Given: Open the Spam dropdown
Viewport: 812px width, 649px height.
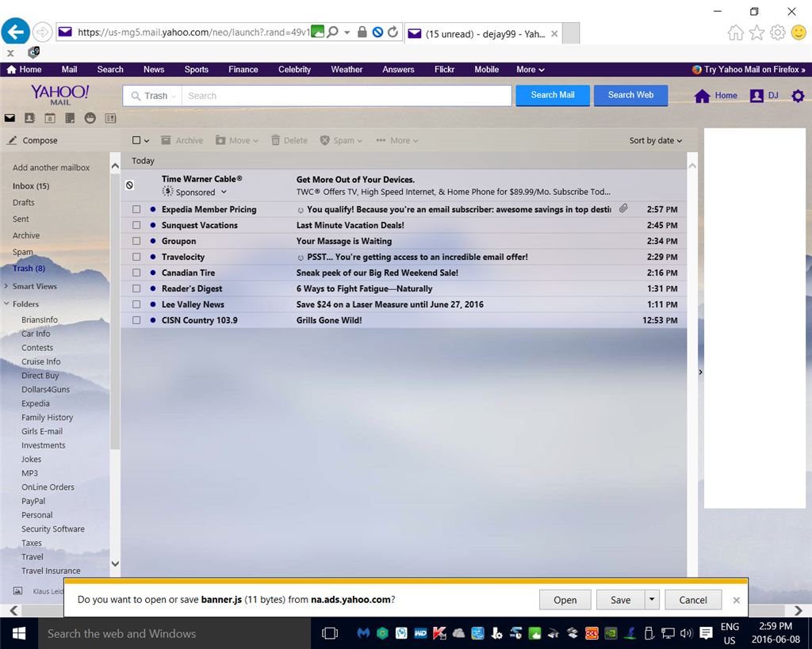Looking at the screenshot, I should click(x=341, y=140).
